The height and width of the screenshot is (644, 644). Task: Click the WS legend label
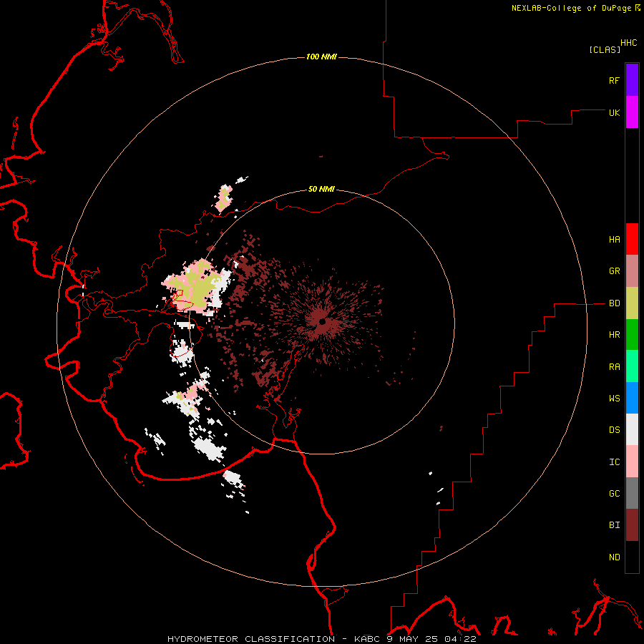(x=614, y=399)
